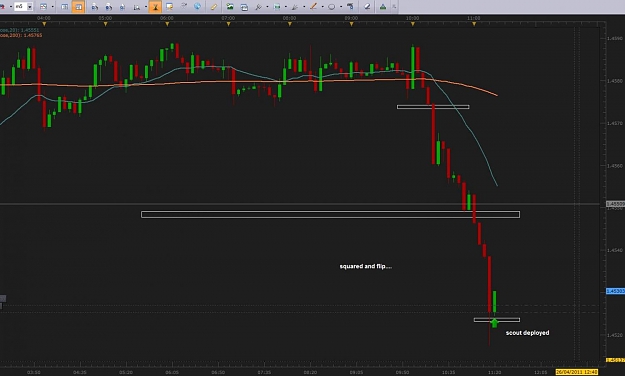Click the green channel/box tool icon
Image resolution: width=625 pixels, height=376 pixels.
click(277, 7)
